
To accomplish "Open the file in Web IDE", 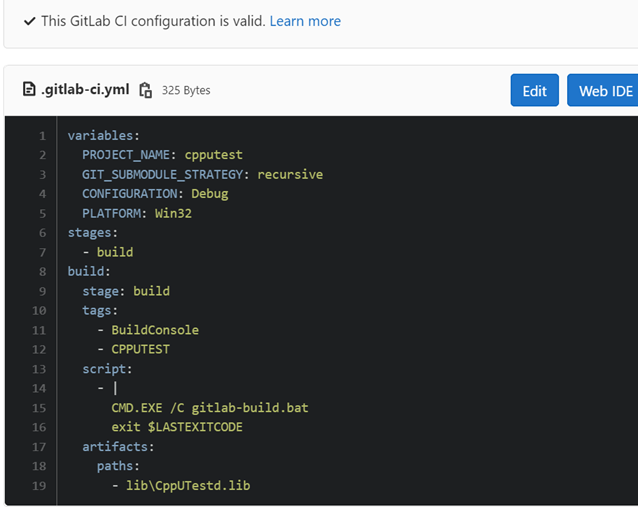I will 604,91.
